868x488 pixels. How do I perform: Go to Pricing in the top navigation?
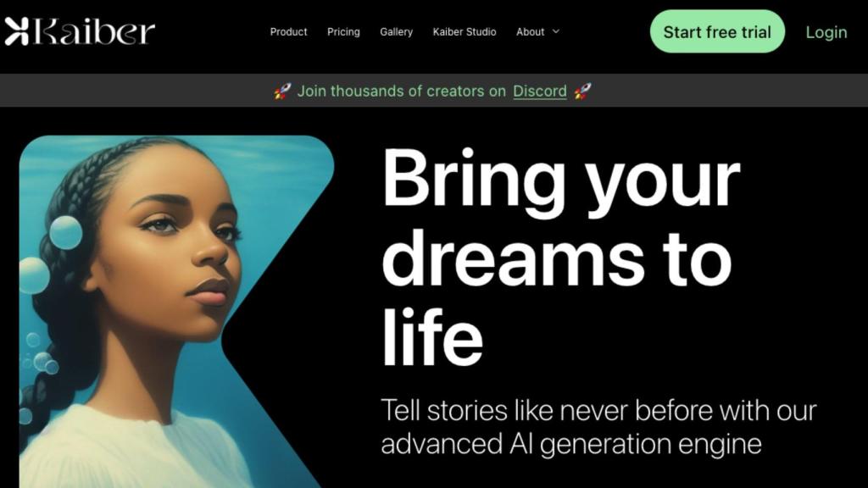coord(343,32)
